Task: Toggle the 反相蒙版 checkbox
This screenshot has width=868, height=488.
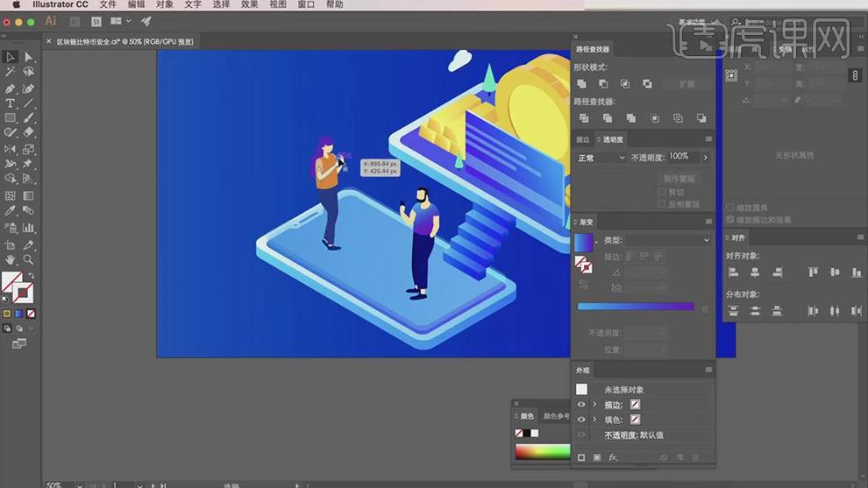Action: [661, 204]
